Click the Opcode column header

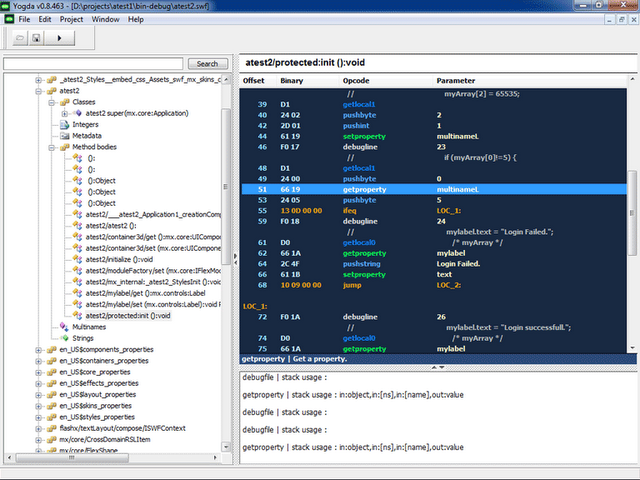pos(356,80)
